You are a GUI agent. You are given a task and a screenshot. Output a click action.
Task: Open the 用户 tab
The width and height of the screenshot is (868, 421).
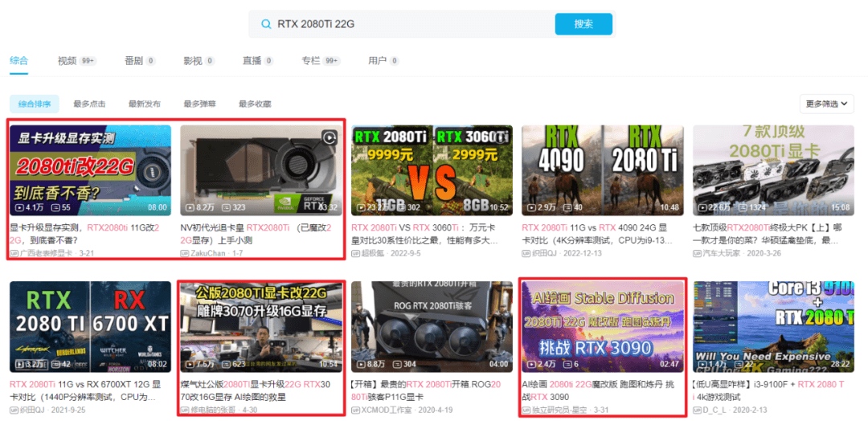coord(383,61)
